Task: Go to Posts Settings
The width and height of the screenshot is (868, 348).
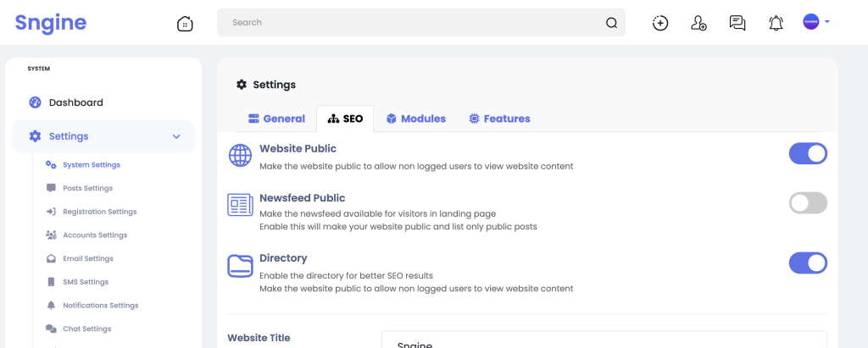Action: (x=87, y=188)
